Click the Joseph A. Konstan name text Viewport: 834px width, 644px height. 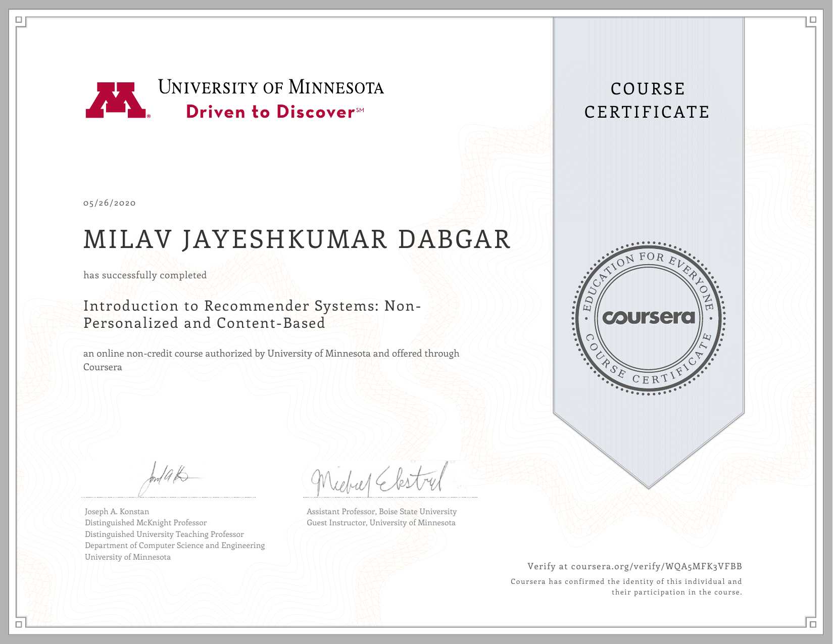click(117, 511)
